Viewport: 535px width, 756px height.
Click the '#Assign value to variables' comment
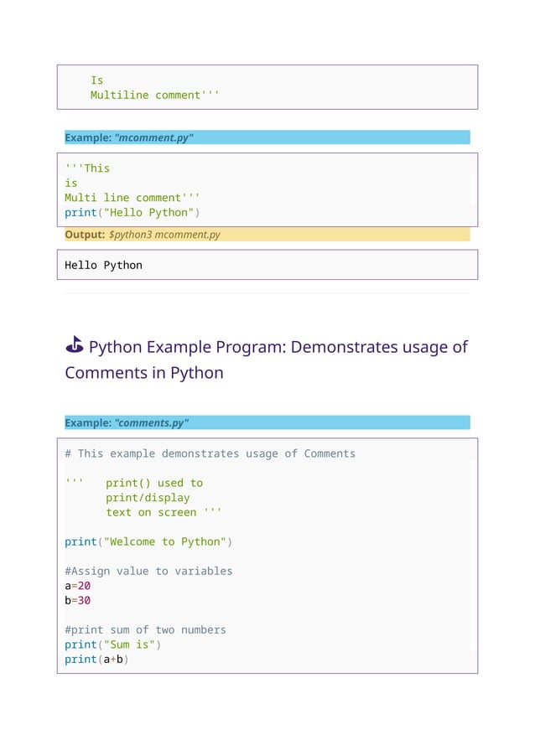[x=148, y=572]
